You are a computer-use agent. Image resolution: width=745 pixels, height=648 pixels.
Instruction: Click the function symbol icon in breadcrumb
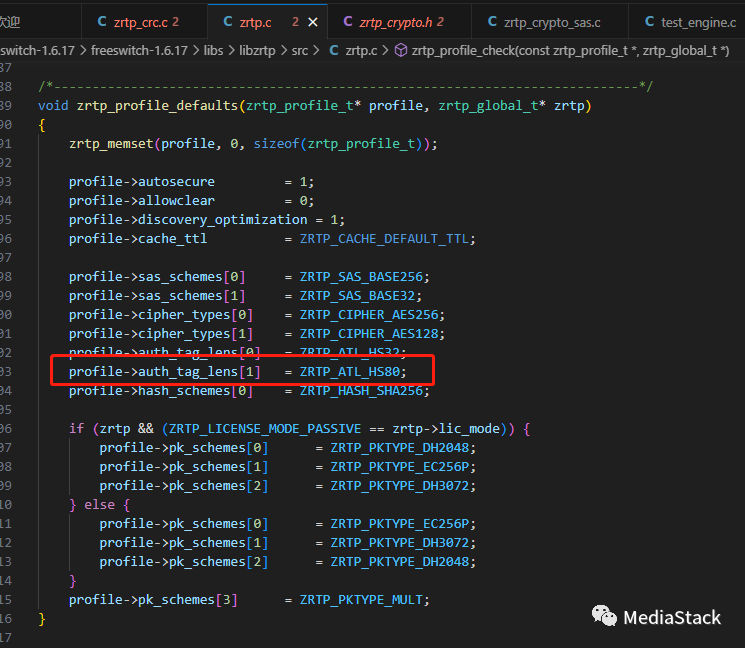pyautogui.click(x=401, y=49)
